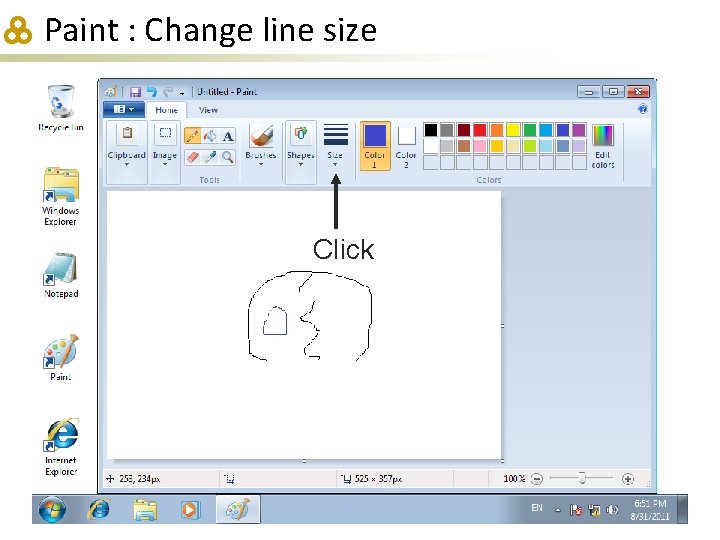This screenshot has width=720, height=540.
Task: Click Internet Explorer on the taskbar
Action: pos(99,509)
